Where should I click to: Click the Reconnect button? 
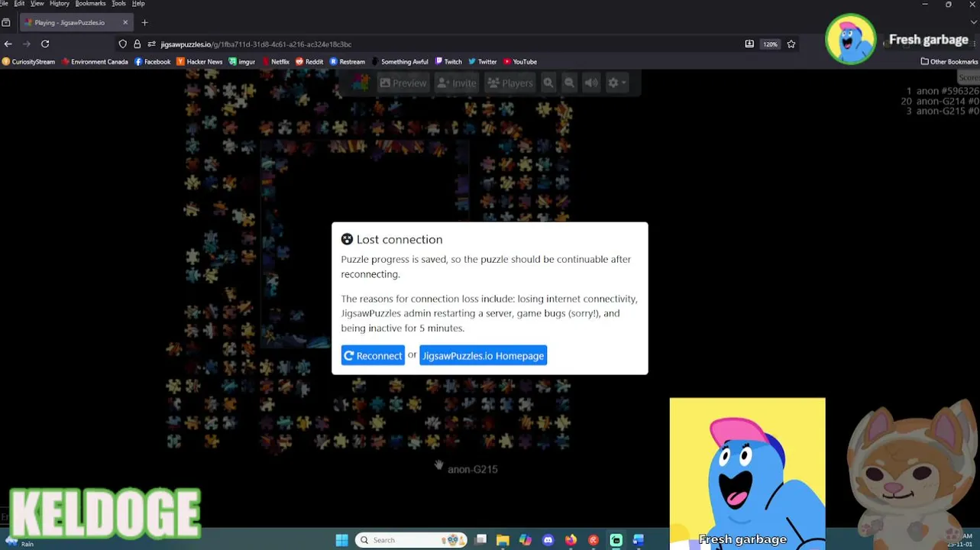(373, 355)
